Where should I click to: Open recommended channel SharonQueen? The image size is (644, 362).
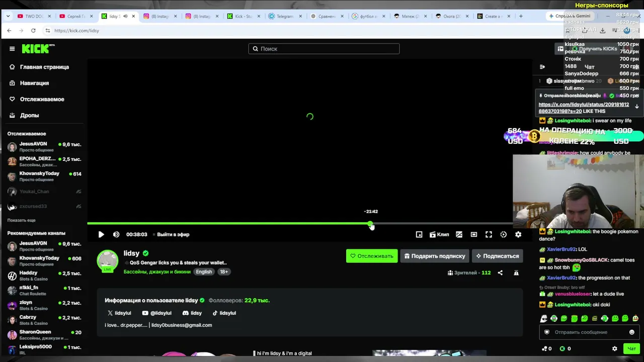click(44, 334)
